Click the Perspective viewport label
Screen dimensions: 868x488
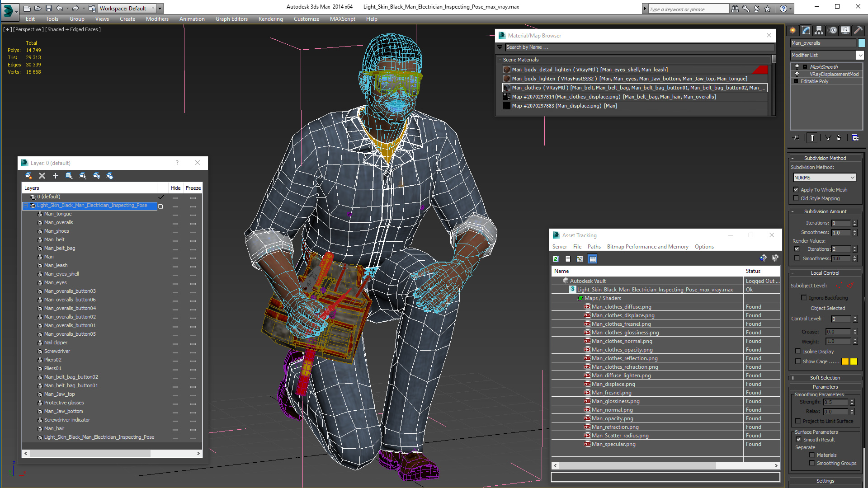click(x=28, y=29)
